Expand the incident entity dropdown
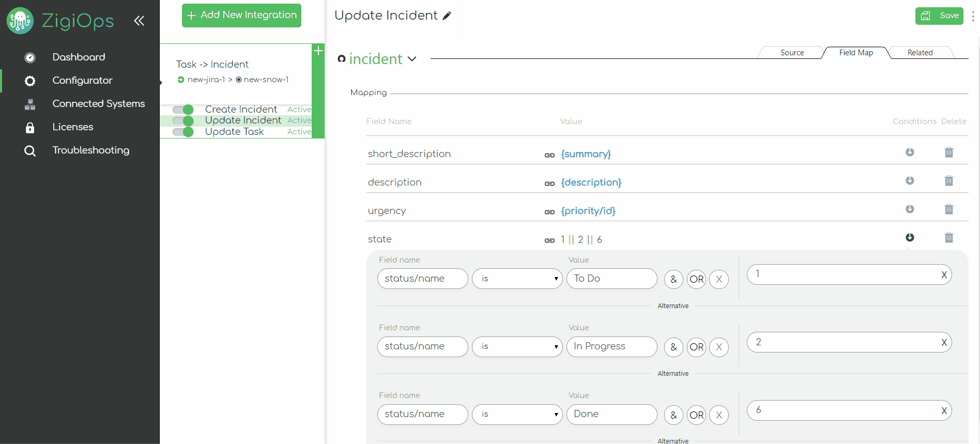This screenshot has height=444, width=980. click(412, 59)
